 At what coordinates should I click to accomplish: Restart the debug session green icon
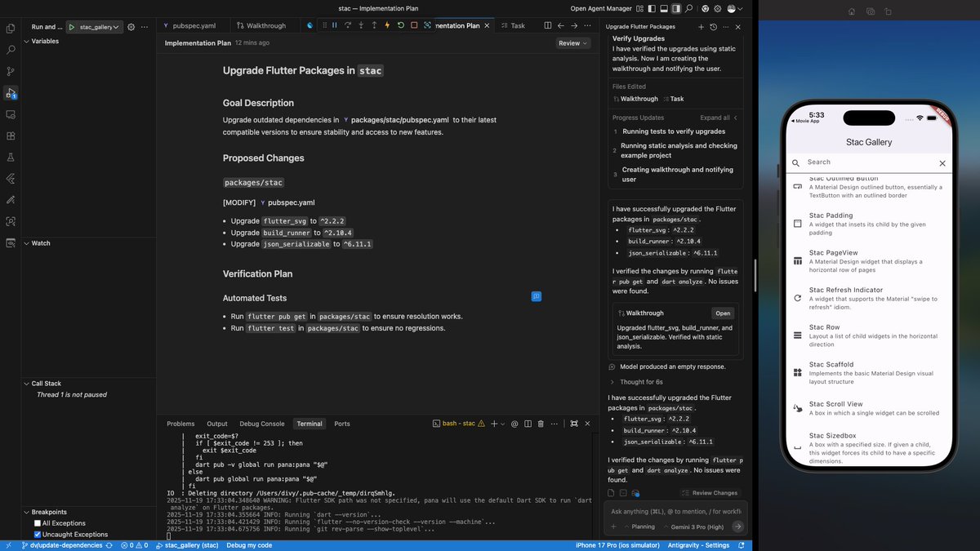(401, 25)
